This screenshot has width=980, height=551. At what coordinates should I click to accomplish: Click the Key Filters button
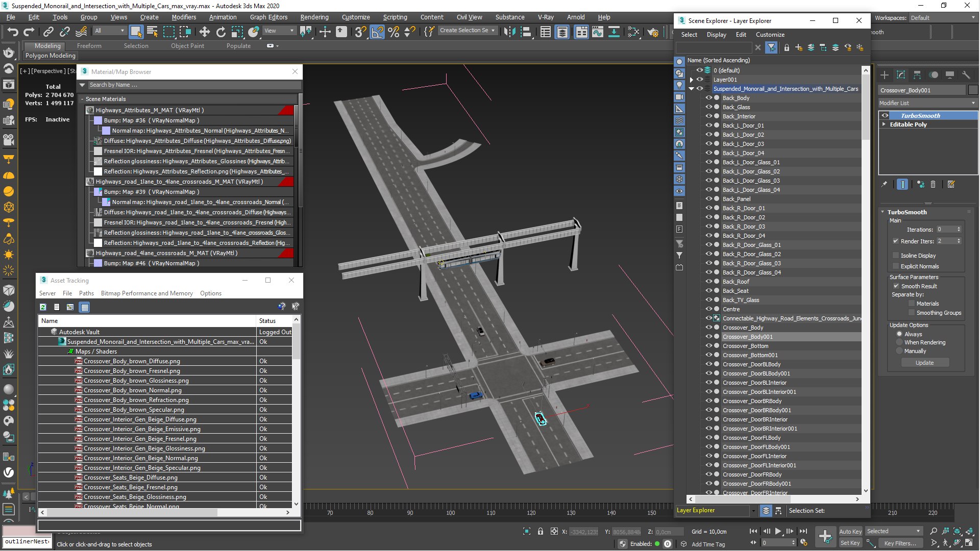coord(900,543)
